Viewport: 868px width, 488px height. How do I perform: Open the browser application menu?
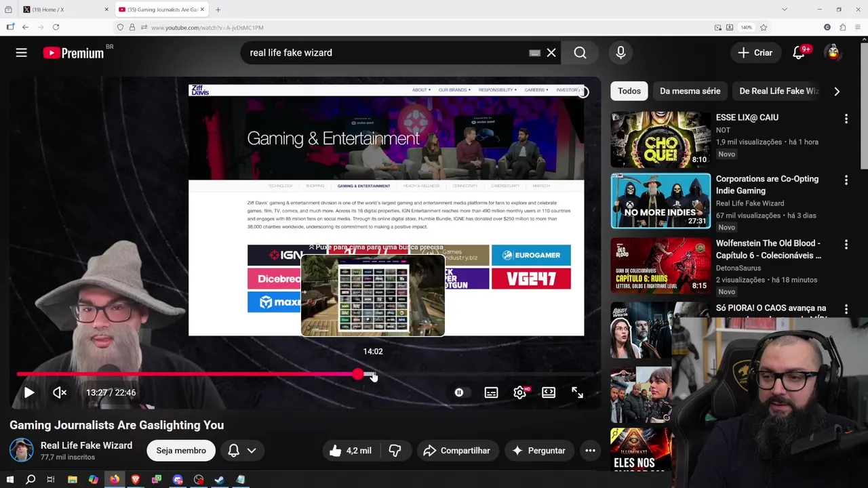(858, 27)
